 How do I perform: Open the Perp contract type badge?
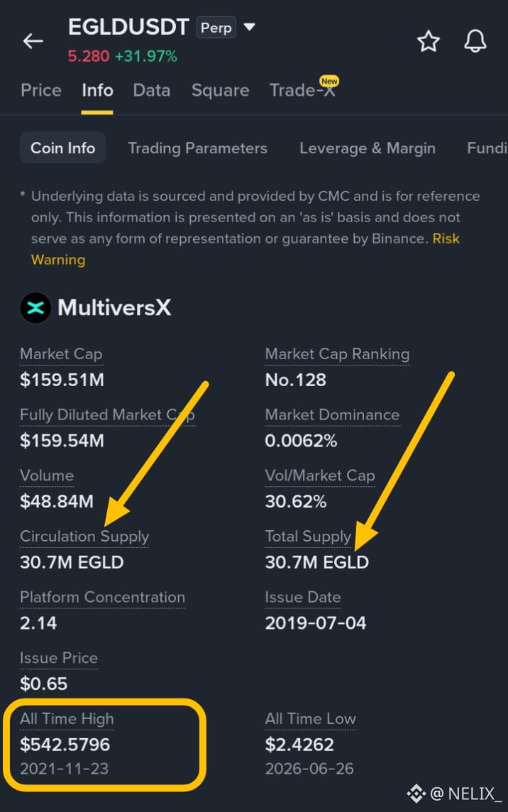[216, 28]
